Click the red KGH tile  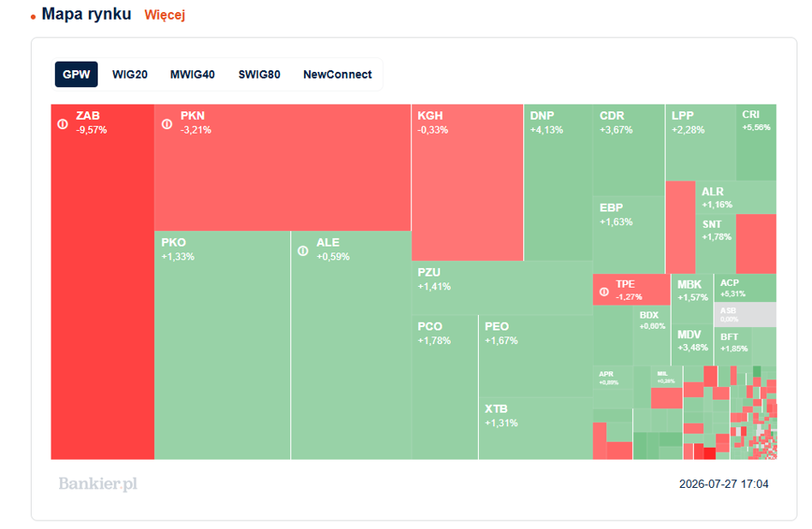(468, 182)
